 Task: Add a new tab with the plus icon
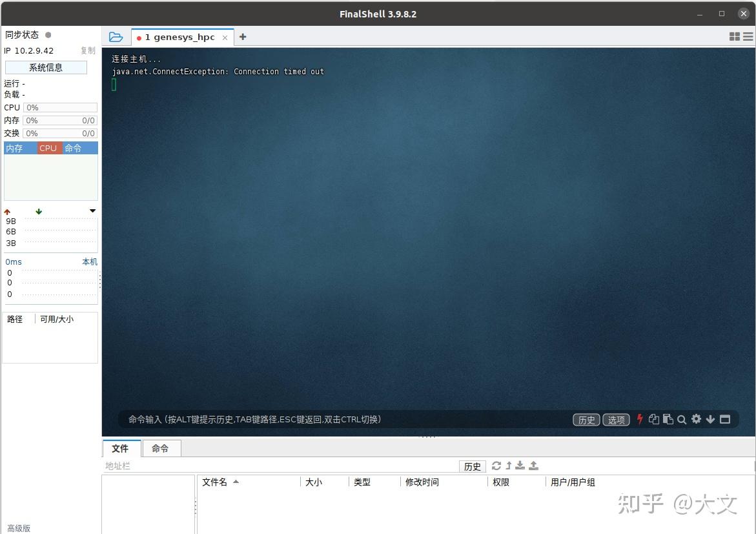click(x=243, y=37)
